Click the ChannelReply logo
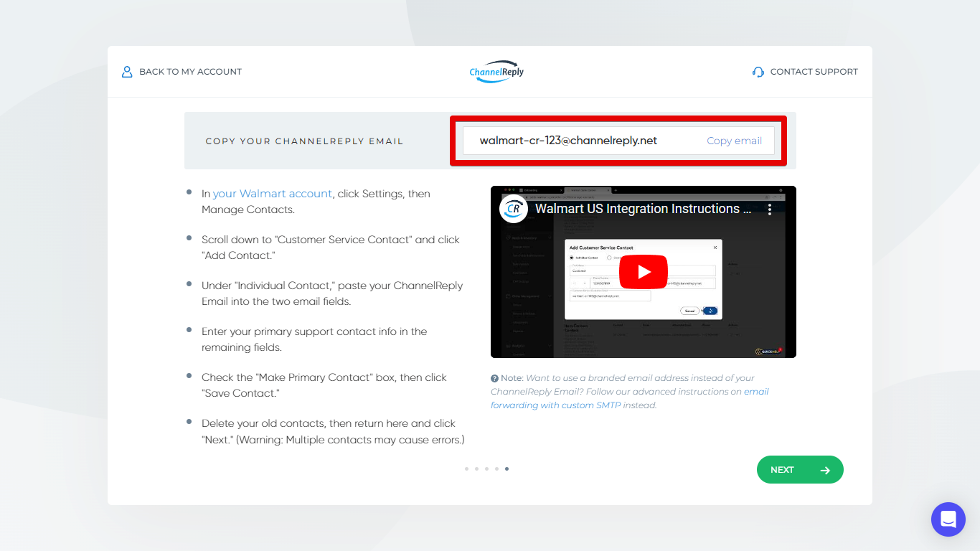Viewport: 980px width, 551px height. [496, 72]
